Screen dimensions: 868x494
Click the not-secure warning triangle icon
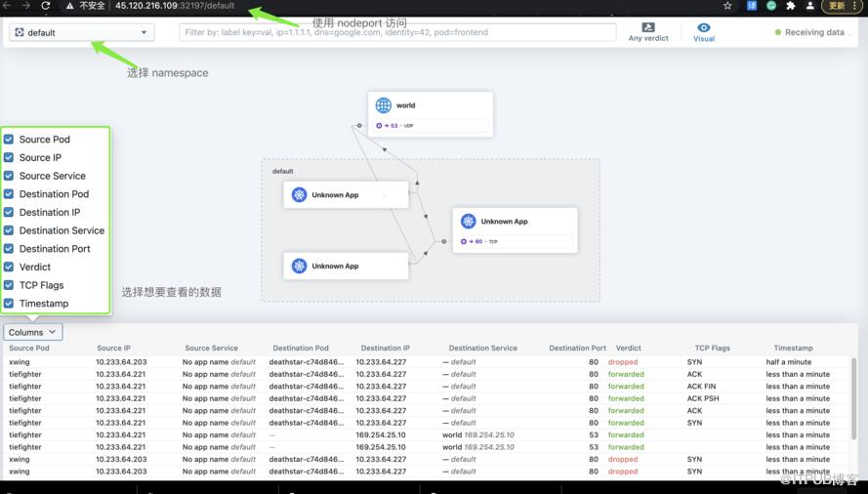(x=69, y=6)
